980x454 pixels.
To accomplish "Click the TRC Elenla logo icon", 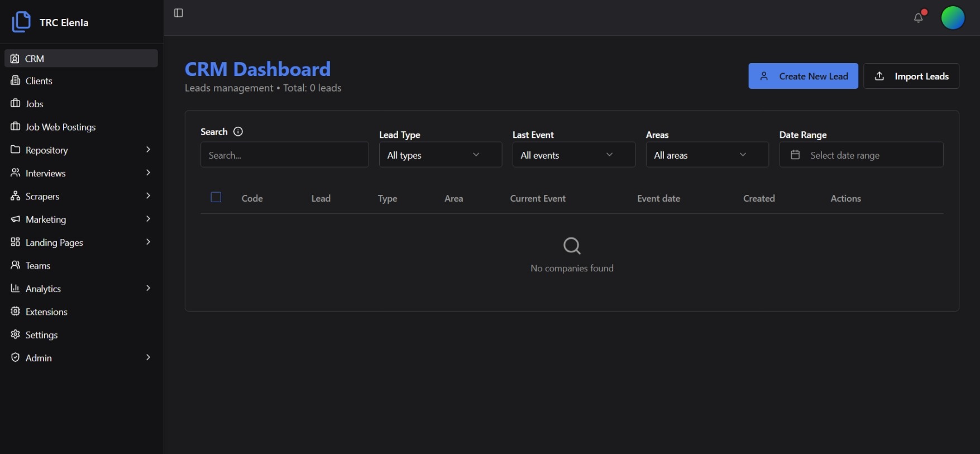I will pos(21,22).
